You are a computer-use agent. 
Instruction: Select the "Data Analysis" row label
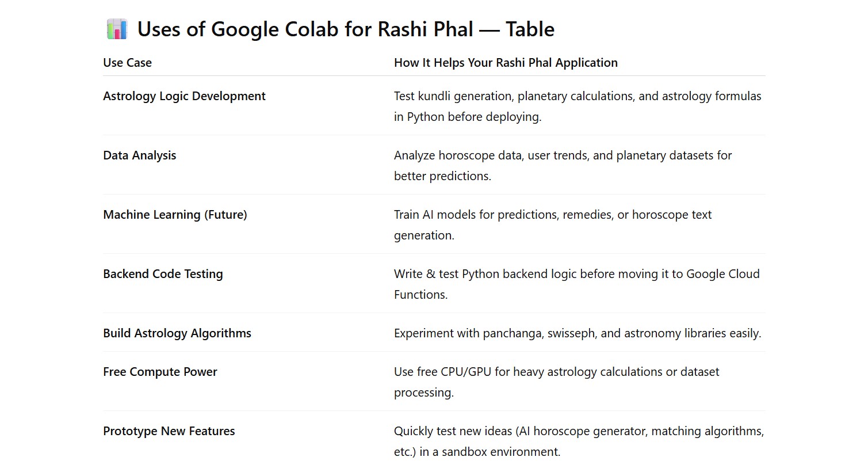tap(139, 155)
